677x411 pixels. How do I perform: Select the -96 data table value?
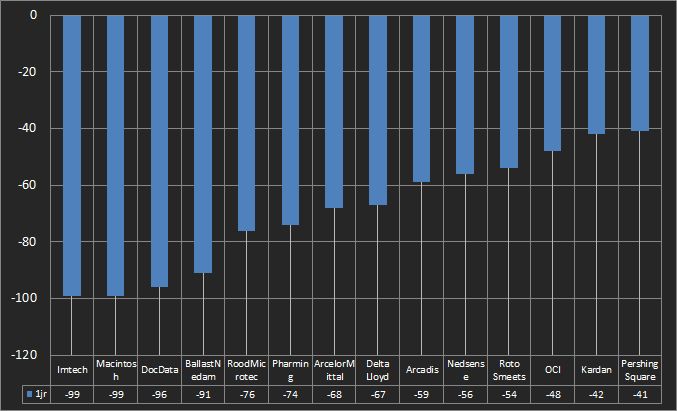click(x=160, y=395)
